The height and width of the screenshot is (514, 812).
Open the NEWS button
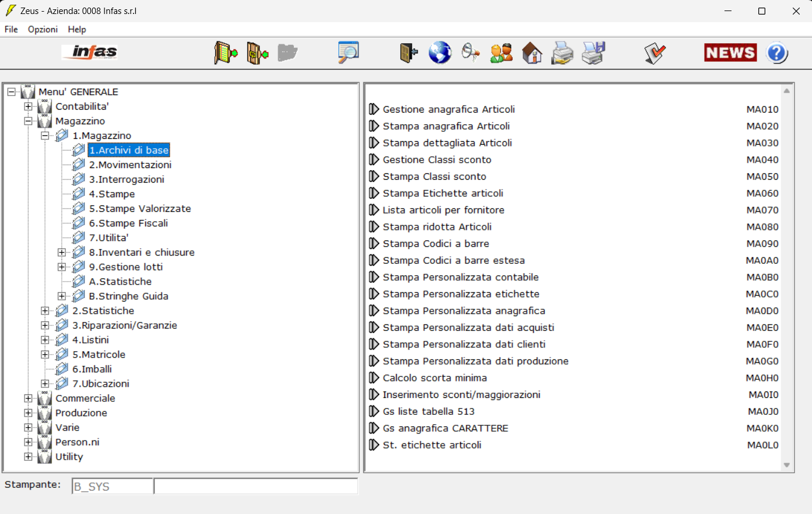(x=730, y=53)
